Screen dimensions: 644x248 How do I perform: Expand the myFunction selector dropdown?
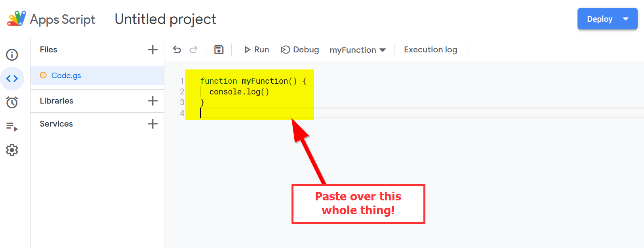[x=358, y=50]
